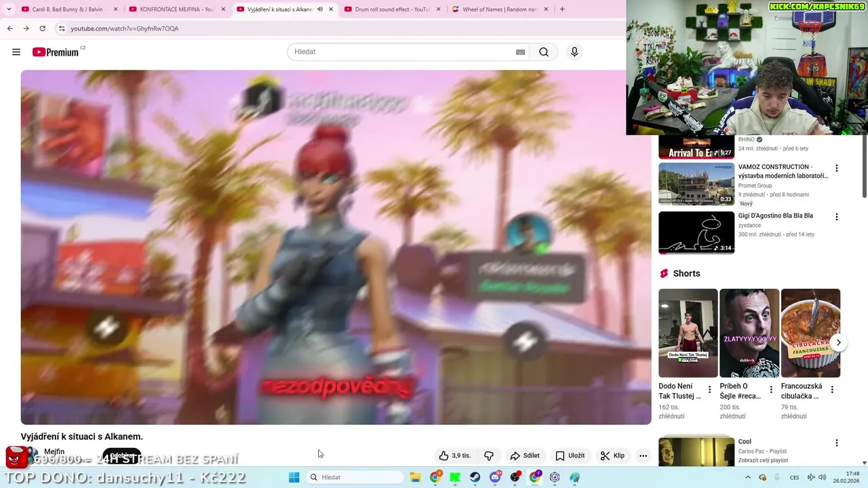Open the Arrival To Earth video thumbnail

696,147
